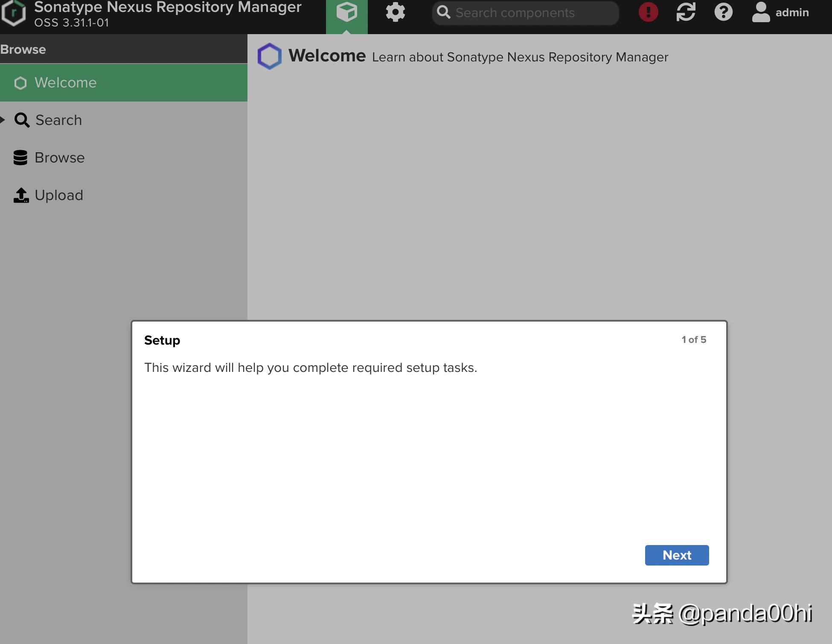This screenshot has height=644, width=832.
Task: Open Browse mode via the cube icon
Action: (346, 13)
